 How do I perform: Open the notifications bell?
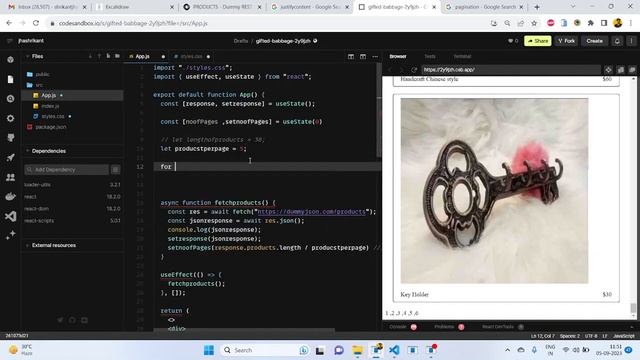(617, 41)
